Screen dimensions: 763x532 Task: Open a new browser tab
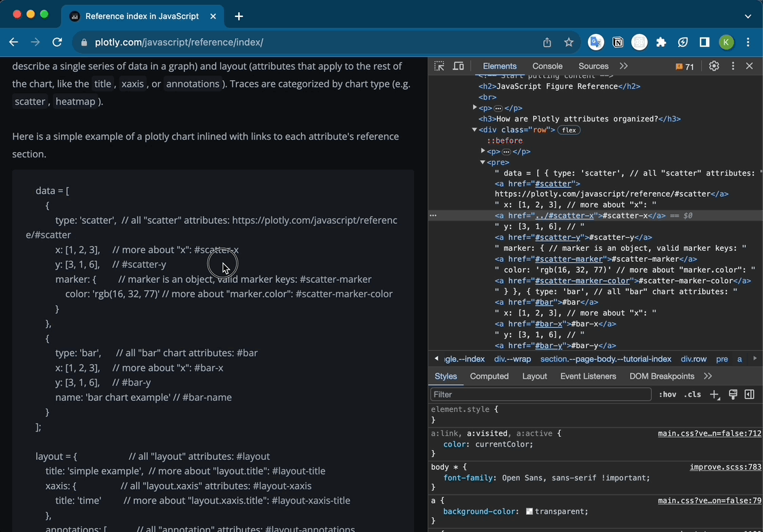(238, 16)
